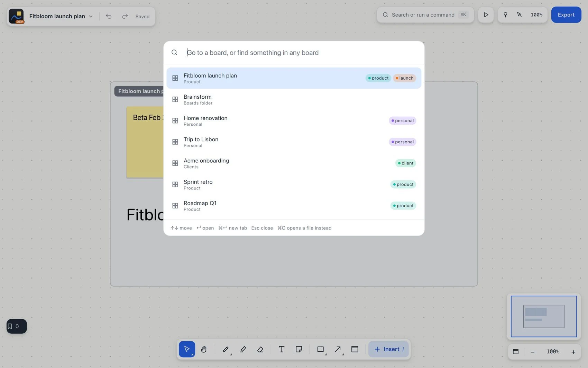588x368 pixels.
Task: Focus the Go to a board search field
Action: pyautogui.click(x=294, y=53)
